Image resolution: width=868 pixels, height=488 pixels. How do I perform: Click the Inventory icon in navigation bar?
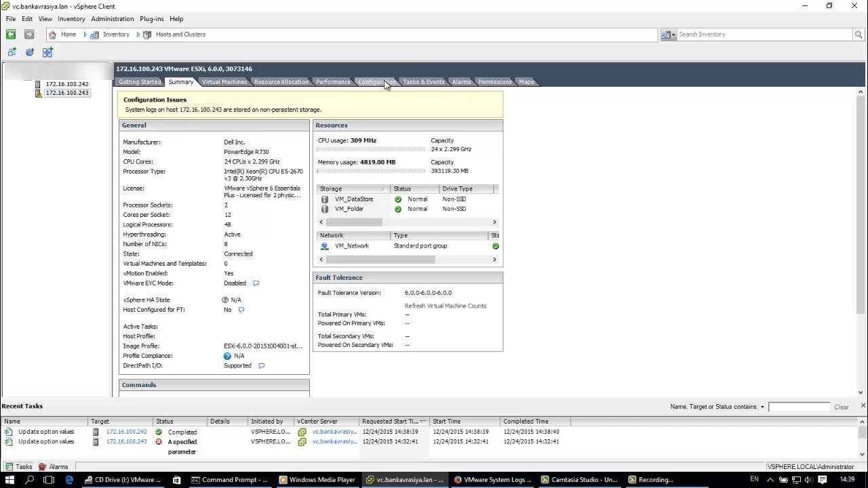(94, 35)
